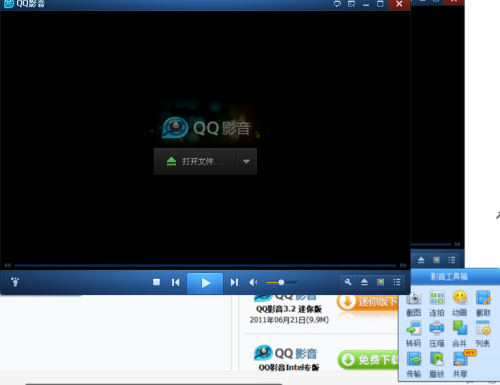Expand the dropdown arrow beside 打开文件
500x385 pixels.
click(246, 162)
